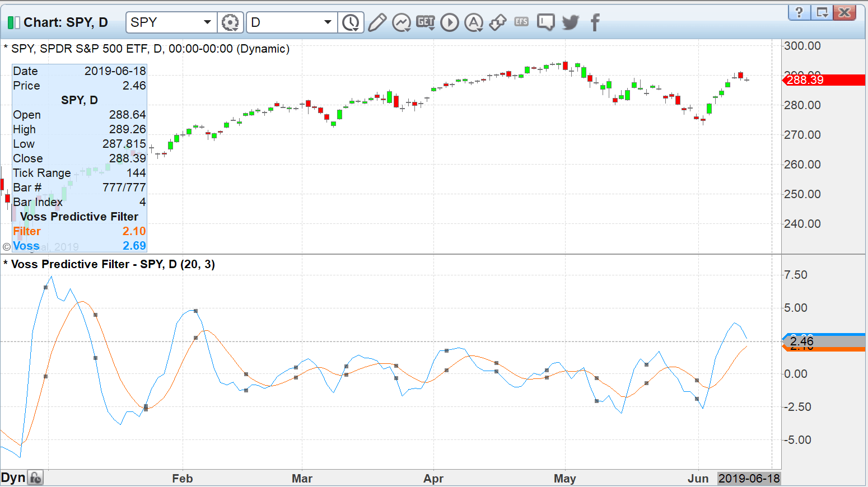This screenshot has width=868, height=487.
Task: Click the 270.00 price scale label
Action: 802,135
